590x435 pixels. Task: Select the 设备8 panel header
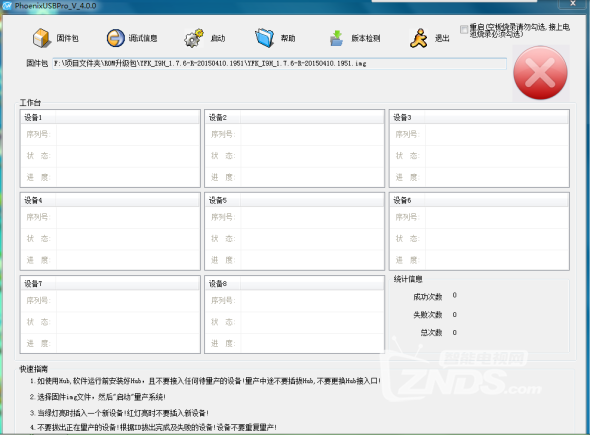[294, 283]
